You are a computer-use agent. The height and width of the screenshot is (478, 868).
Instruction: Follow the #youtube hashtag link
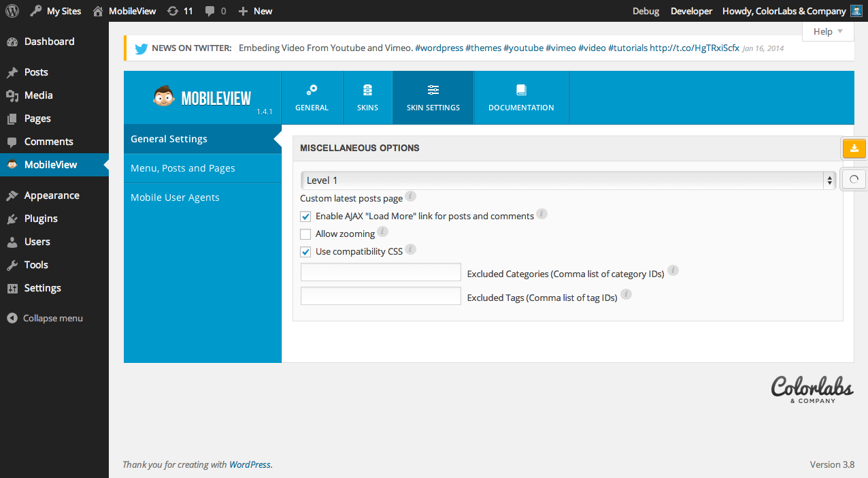click(x=523, y=48)
